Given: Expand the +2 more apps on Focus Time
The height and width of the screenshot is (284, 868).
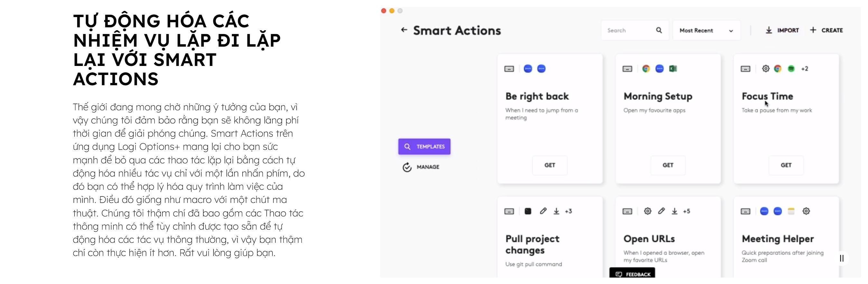Looking at the screenshot, I should coord(805,69).
